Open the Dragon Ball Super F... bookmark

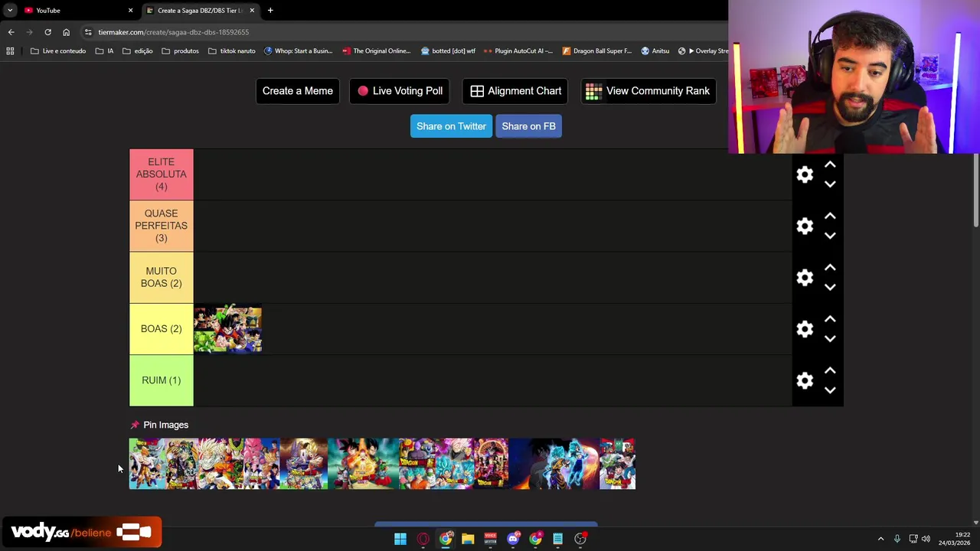(597, 51)
